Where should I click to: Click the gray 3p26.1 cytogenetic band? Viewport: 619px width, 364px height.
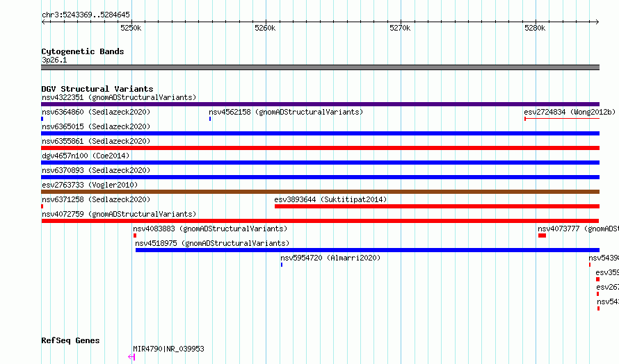tap(320, 67)
